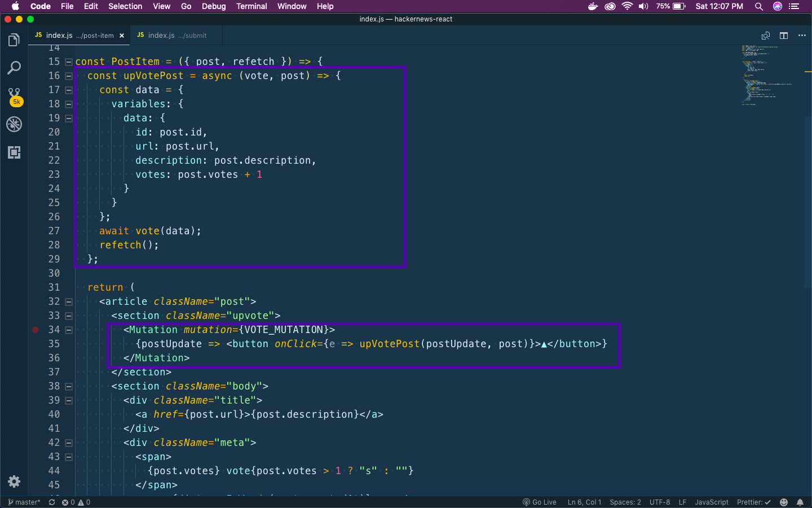812x508 pixels.
Task: Open the Terminal menu
Action: (x=251, y=6)
